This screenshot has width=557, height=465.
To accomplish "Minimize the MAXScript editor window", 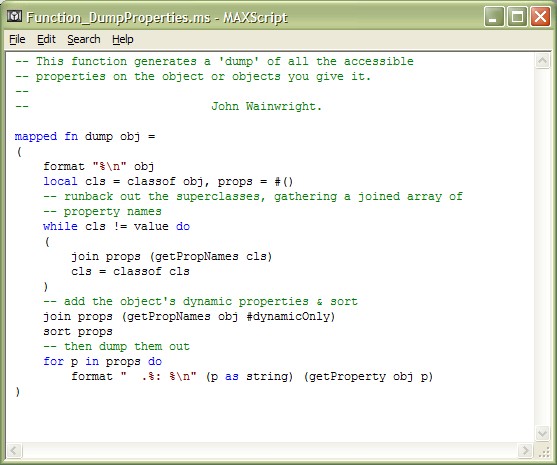I will [x=493, y=16].
